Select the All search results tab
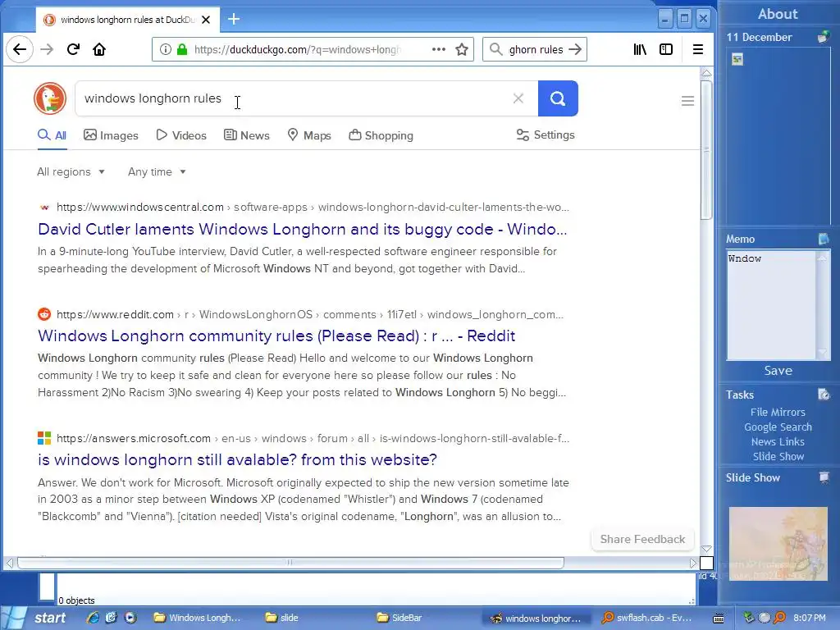This screenshot has width=840, height=630. point(52,135)
